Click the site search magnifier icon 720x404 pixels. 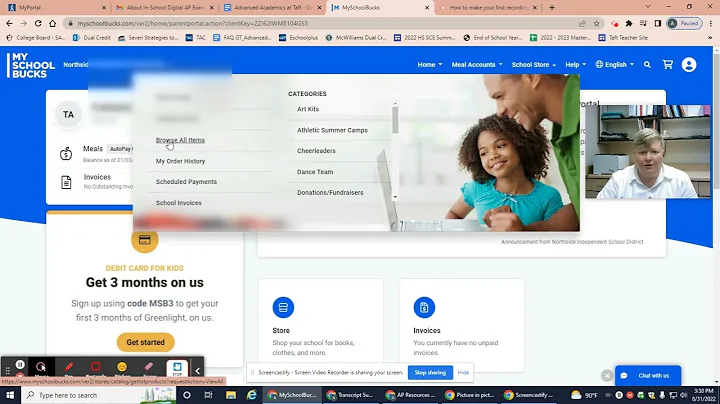[x=647, y=65]
